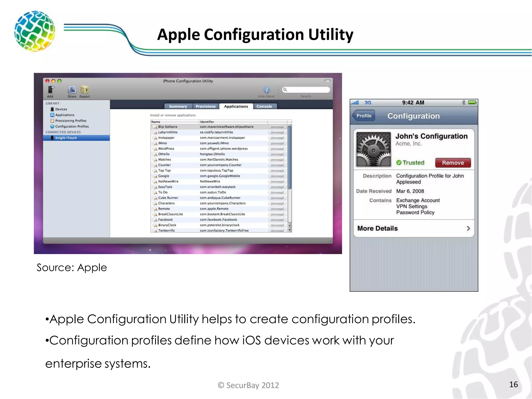Select the Matches application row
Viewport: 532px width, 399px height.
click(x=219, y=159)
